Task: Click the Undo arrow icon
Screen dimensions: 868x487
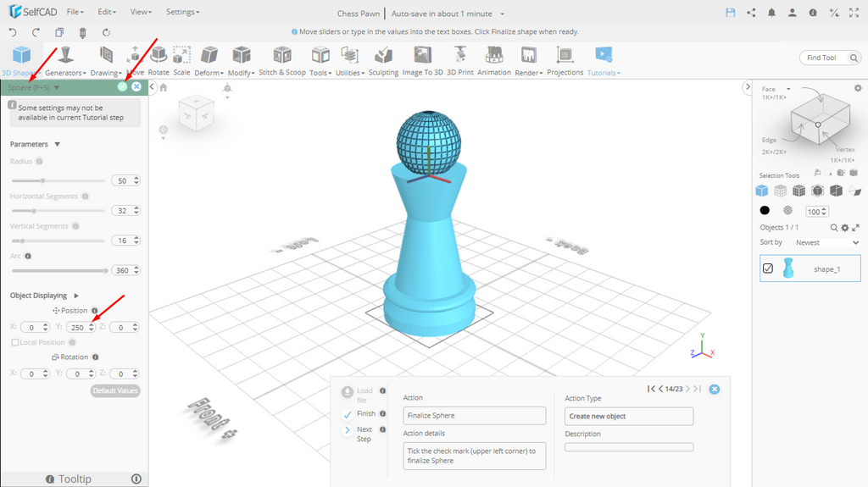Action: pyautogui.click(x=13, y=32)
